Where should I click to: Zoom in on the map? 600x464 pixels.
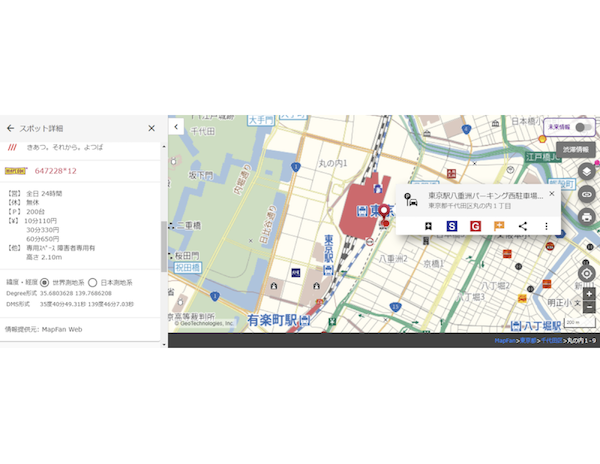point(589,294)
